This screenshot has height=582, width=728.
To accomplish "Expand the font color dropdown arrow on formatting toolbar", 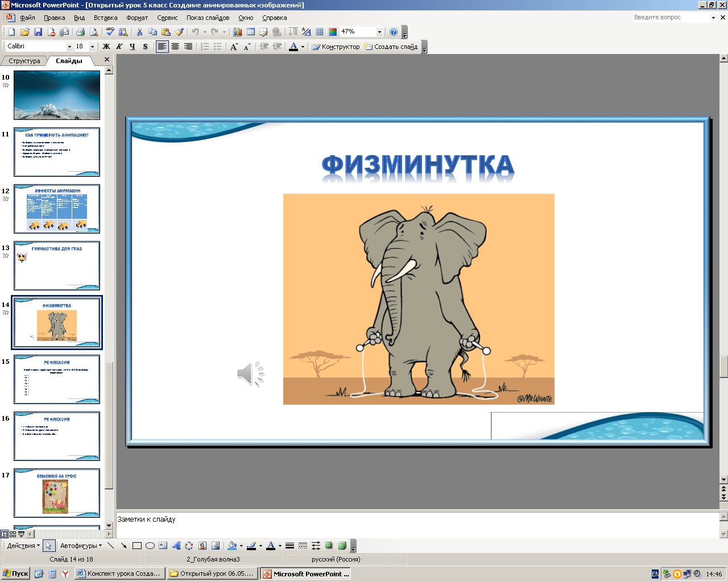I will [x=303, y=47].
